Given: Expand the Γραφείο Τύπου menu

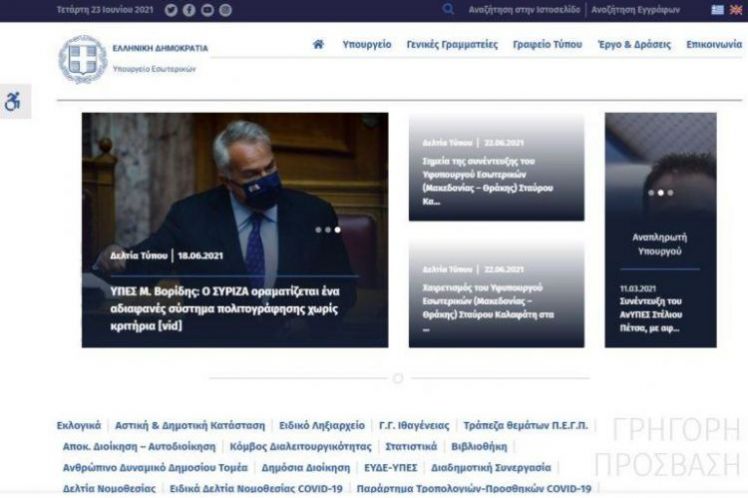Looking at the screenshot, I should pos(547,45).
